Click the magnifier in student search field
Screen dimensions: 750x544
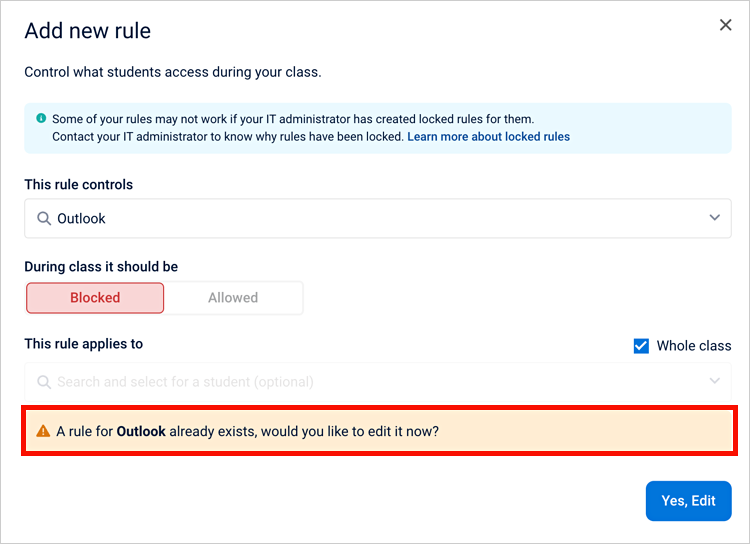[x=44, y=382]
